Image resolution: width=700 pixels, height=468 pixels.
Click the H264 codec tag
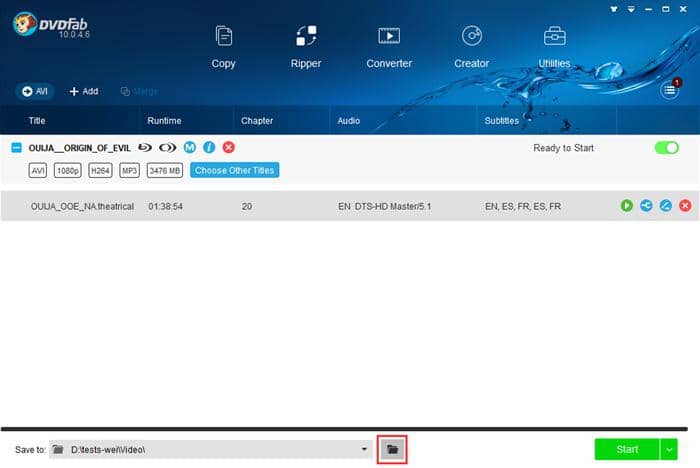coord(100,170)
